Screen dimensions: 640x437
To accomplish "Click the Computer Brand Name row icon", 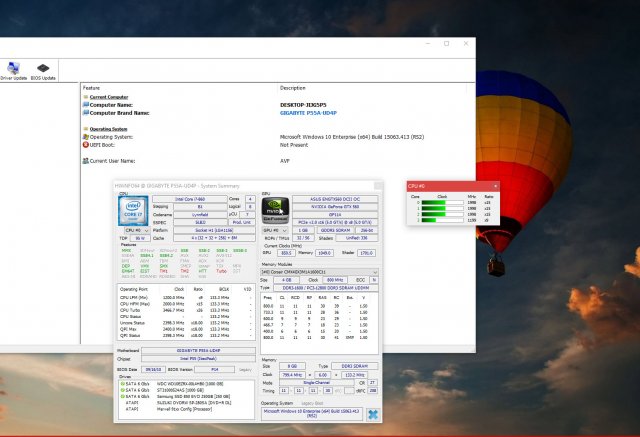I will click(x=86, y=114).
